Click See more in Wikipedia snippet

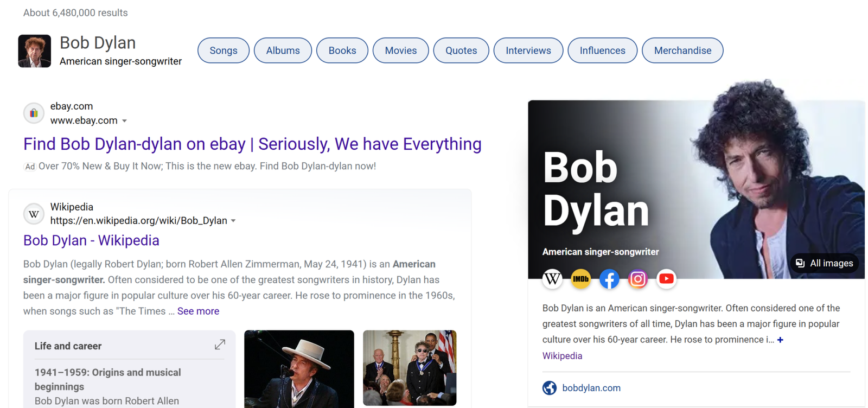[x=198, y=311]
